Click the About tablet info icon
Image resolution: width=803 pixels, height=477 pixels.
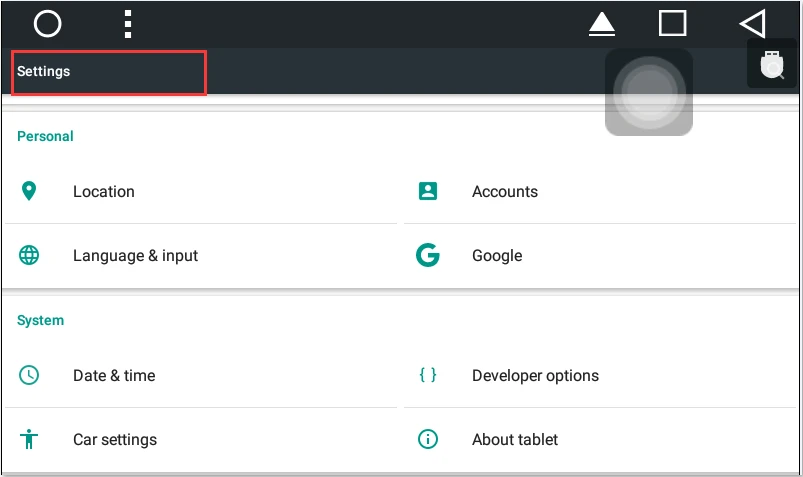(428, 439)
